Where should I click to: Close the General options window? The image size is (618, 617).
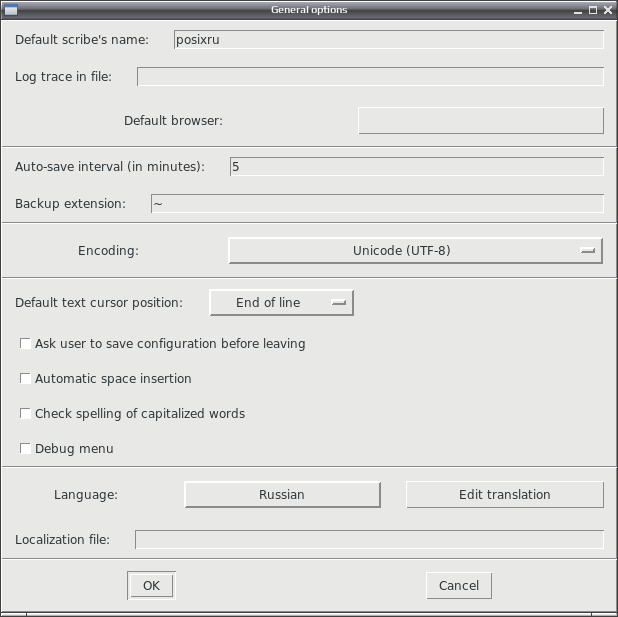[608, 10]
